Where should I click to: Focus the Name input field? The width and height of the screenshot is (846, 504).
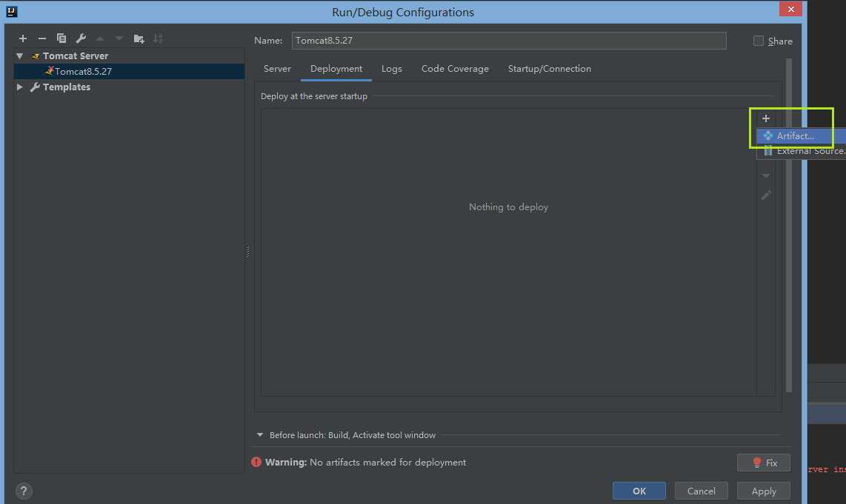(509, 41)
